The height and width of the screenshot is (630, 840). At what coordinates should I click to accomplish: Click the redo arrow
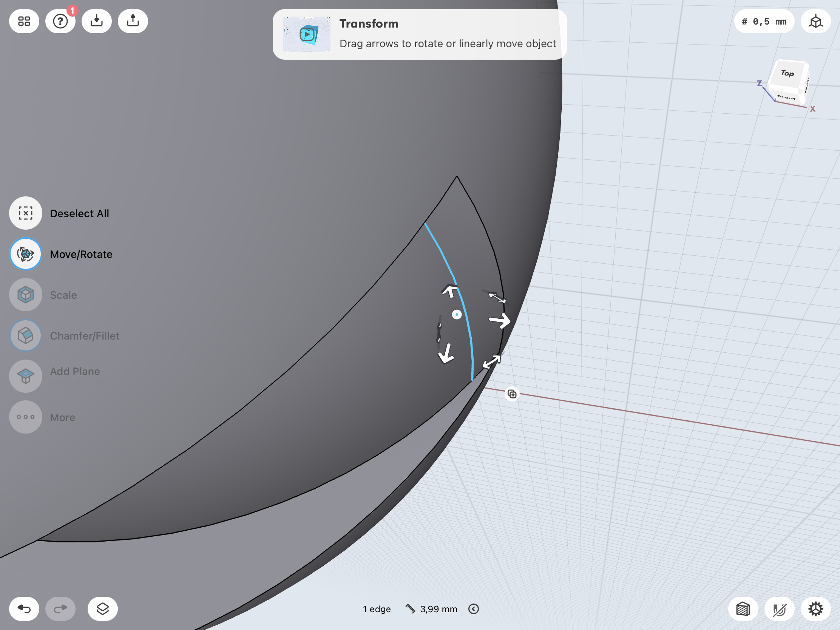pyautogui.click(x=60, y=609)
